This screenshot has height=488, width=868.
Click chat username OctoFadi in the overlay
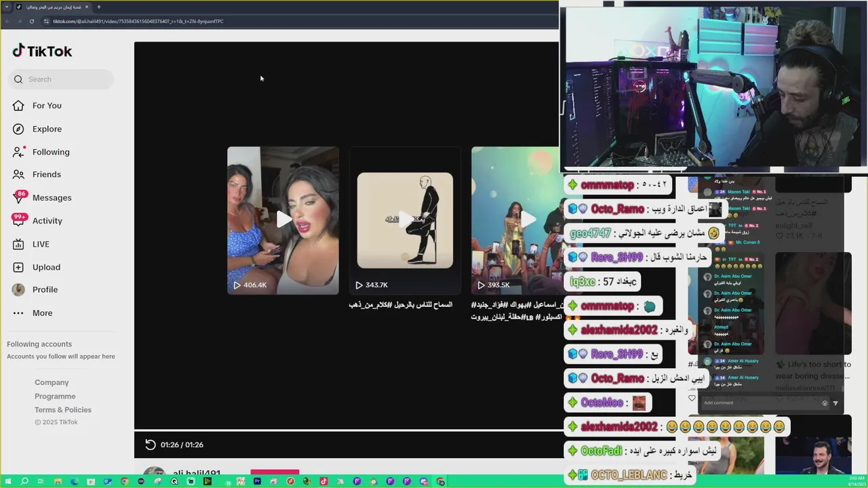(601, 451)
